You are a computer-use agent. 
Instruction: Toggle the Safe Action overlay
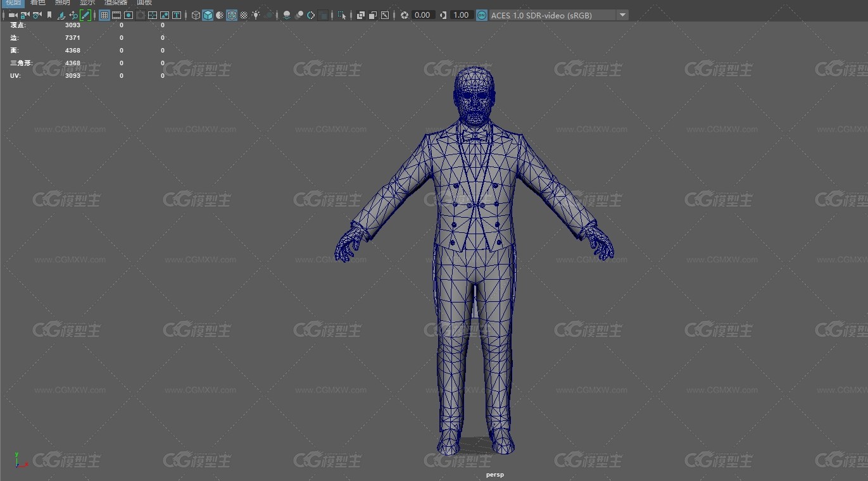[165, 15]
